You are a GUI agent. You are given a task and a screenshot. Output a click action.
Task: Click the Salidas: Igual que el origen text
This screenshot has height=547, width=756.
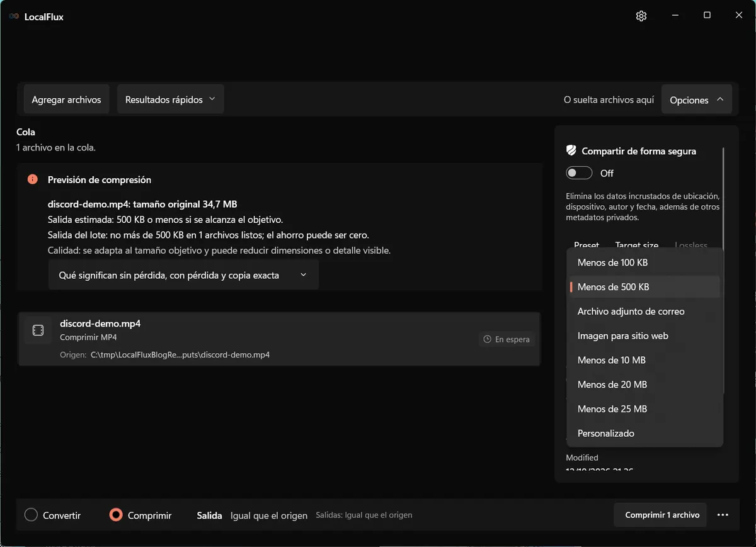pos(364,515)
